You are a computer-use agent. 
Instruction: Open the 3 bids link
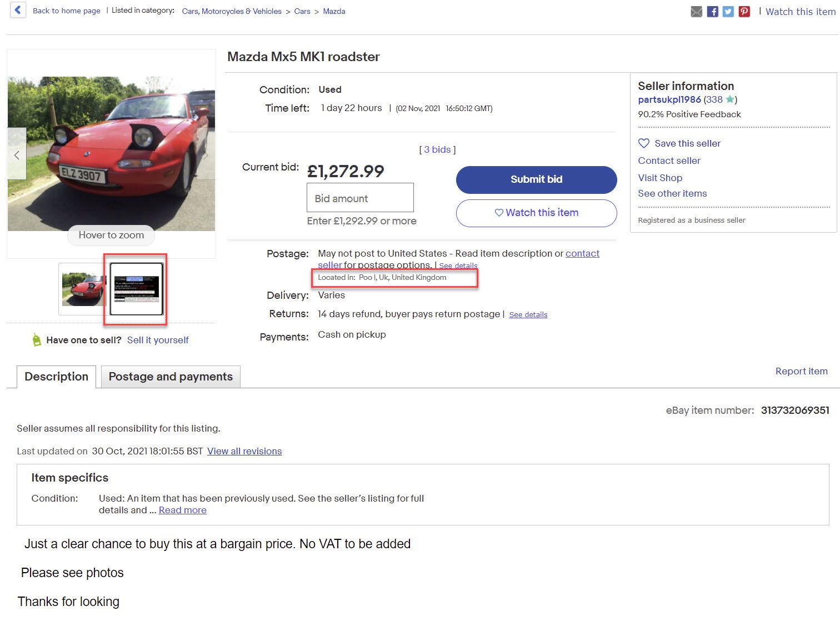coord(437,149)
